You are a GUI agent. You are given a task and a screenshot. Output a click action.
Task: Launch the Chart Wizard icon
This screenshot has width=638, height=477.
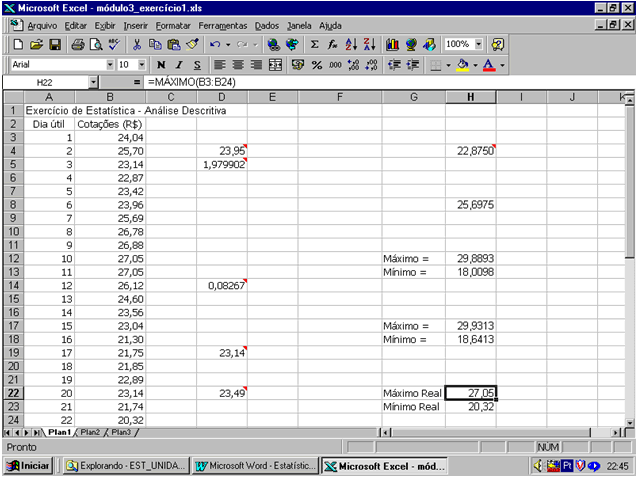pos(391,45)
